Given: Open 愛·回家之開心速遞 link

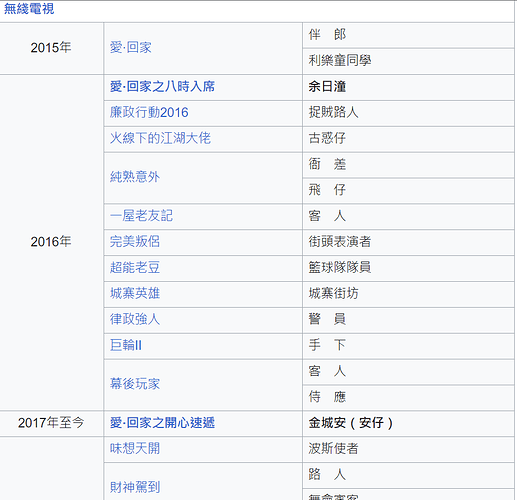Looking at the screenshot, I should [162, 423].
